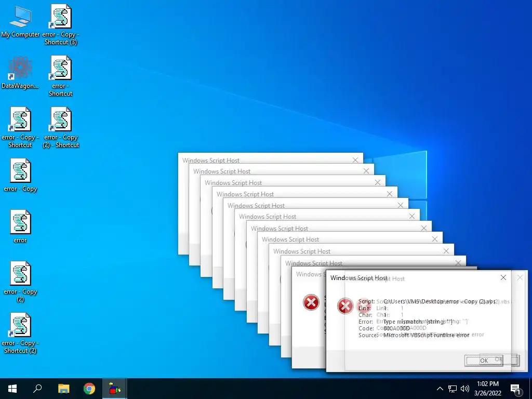
Task: Click the error code 800A000D text
Action: tap(396, 328)
